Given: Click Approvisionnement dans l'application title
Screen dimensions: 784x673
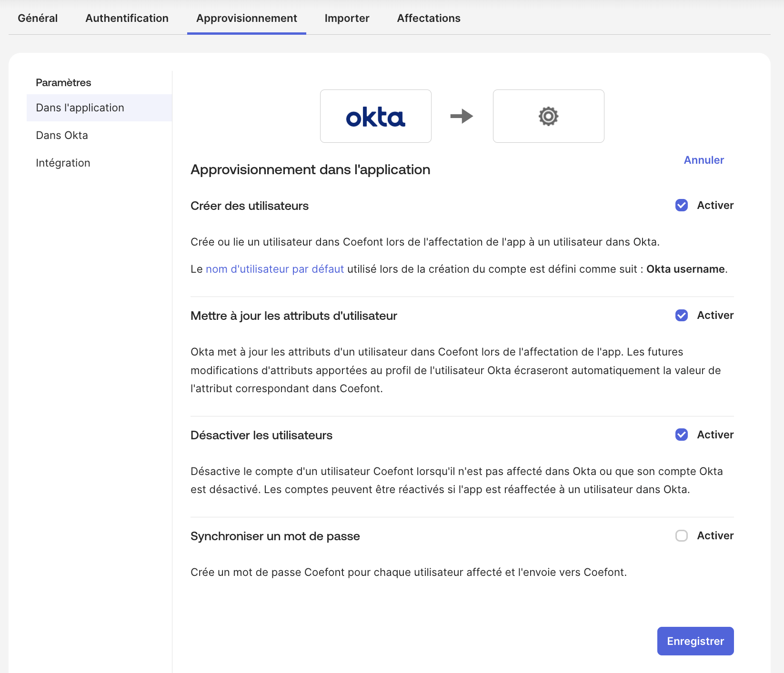Looking at the screenshot, I should 311,169.
